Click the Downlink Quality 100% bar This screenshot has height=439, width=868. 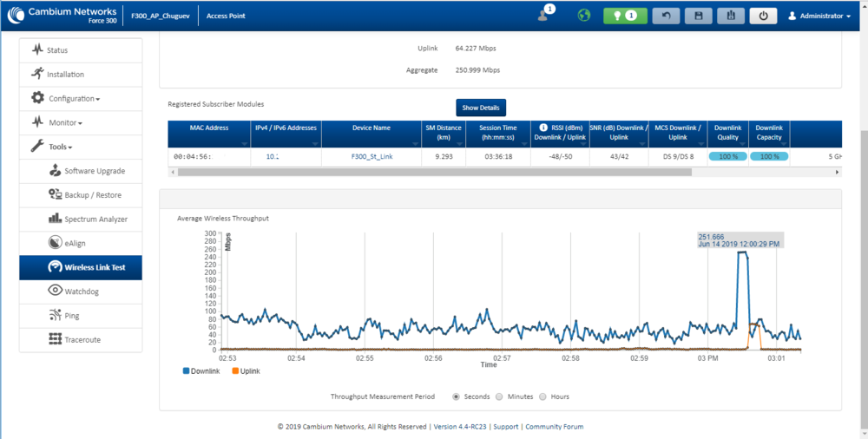tap(729, 157)
